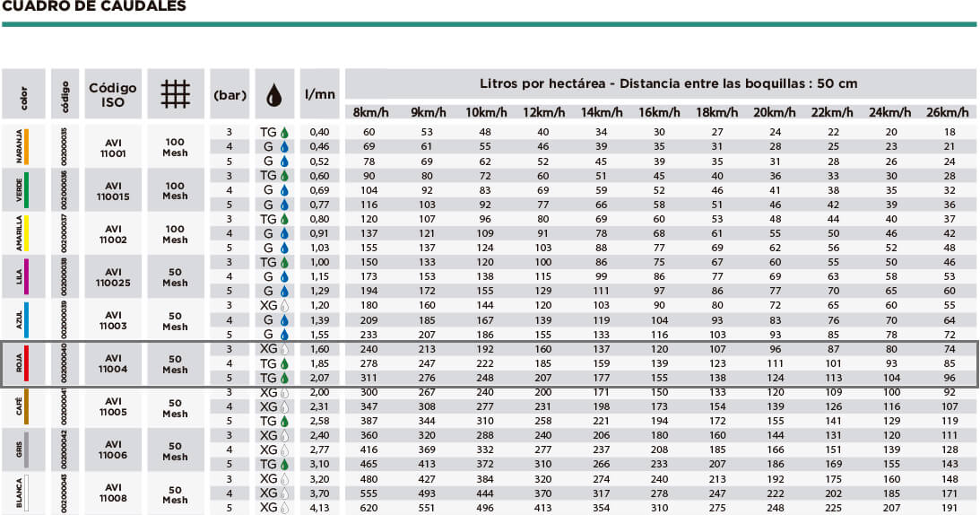This screenshot has height=515, width=980.
Task: Select the yellow AMARILLA color bar
Action: click(x=26, y=232)
